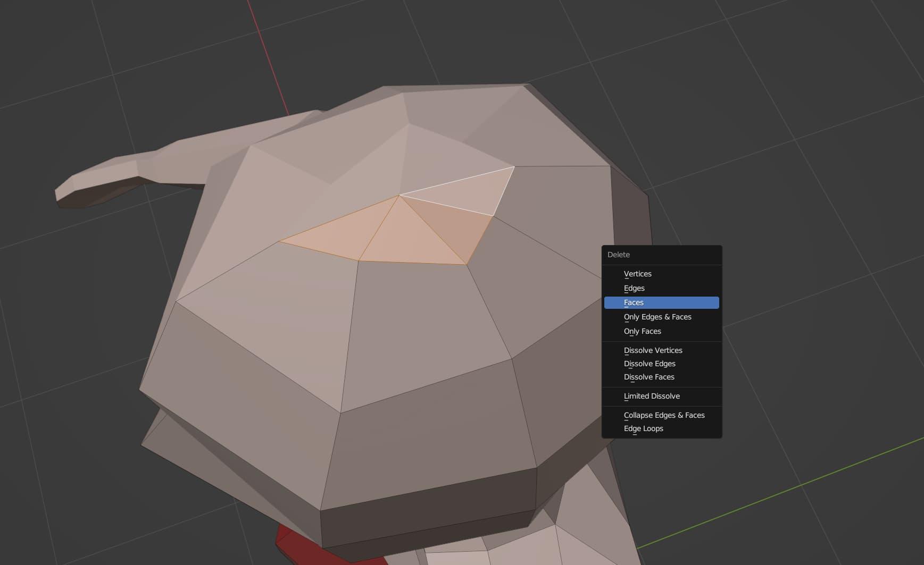Choose Dissolve Edges entry
This screenshot has width=924, height=565.
pyautogui.click(x=661, y=364)
